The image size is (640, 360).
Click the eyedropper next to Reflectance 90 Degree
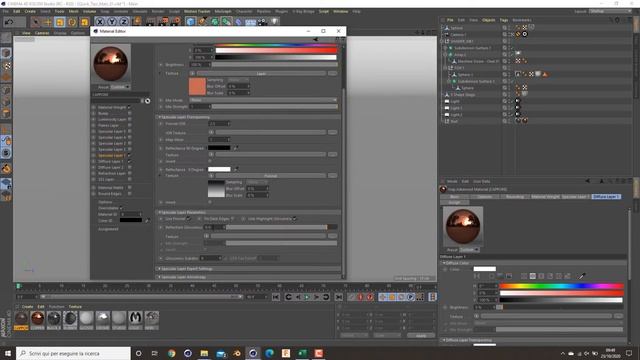tap(236, 148)
